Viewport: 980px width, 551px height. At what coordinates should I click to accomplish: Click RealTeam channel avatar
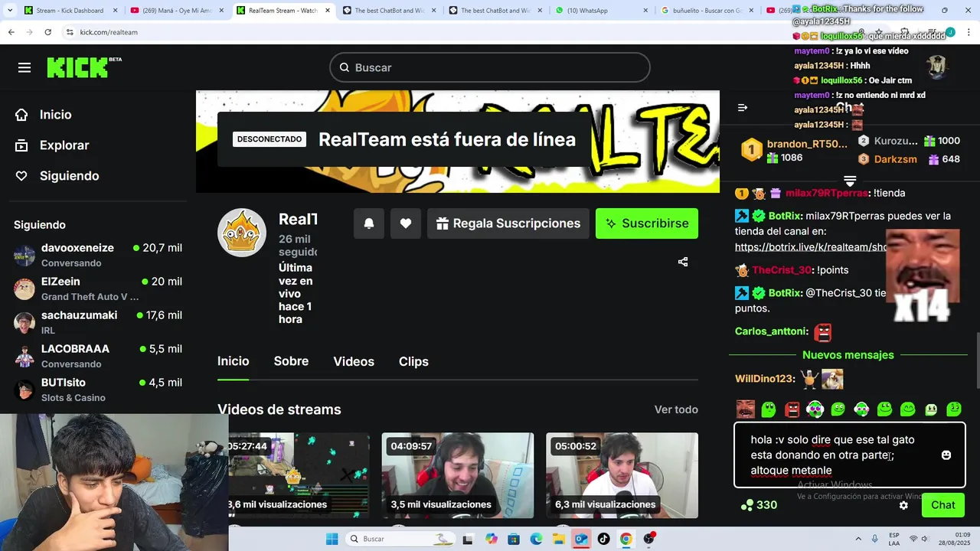pos(242,233)
